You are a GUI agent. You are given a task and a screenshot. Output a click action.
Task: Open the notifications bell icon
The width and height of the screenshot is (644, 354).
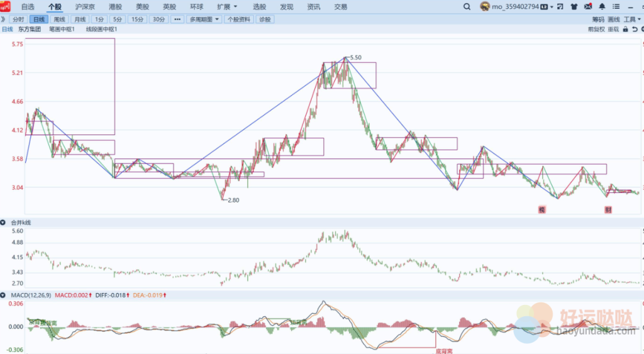(x=602, y=6)
